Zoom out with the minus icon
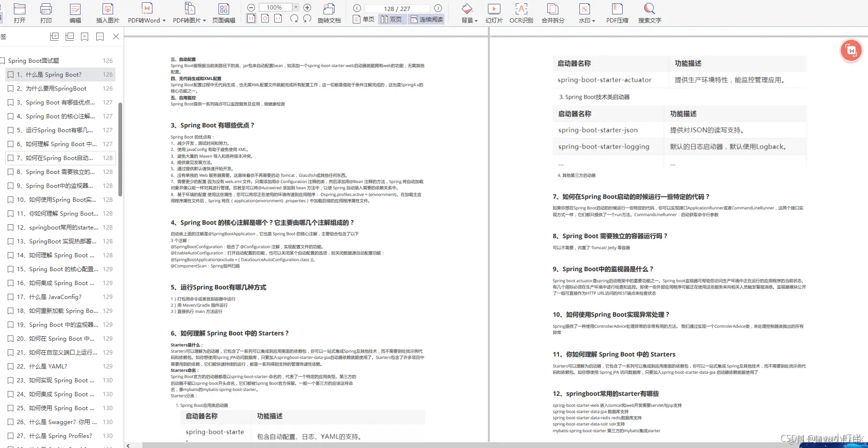This screenshot has height=448, width=868. (x=251, y=8)
